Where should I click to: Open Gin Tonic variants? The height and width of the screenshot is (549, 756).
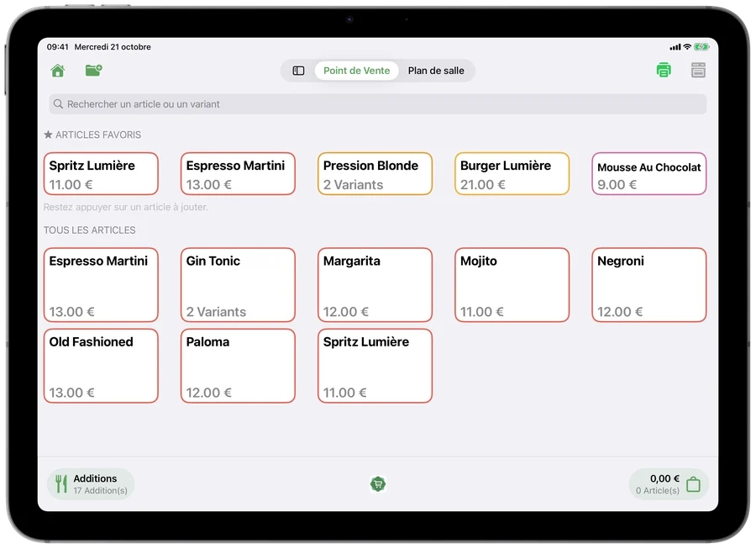click(x=238, y=285)
